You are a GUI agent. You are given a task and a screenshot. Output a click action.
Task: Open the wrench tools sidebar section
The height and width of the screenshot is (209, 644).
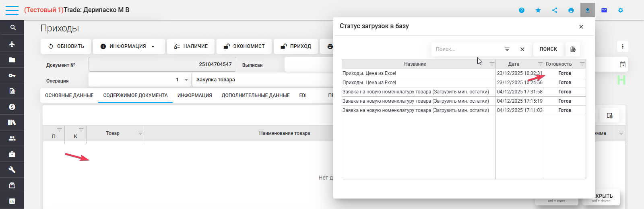(12, 170)
